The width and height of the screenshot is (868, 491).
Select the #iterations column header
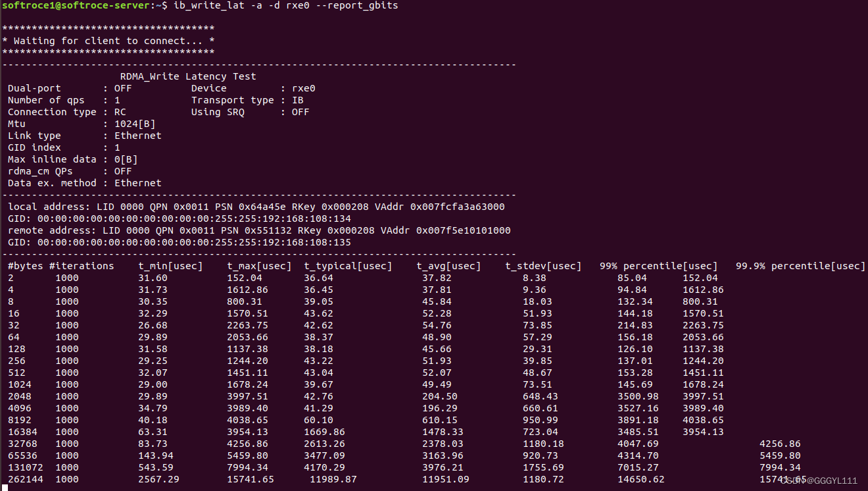82,266
